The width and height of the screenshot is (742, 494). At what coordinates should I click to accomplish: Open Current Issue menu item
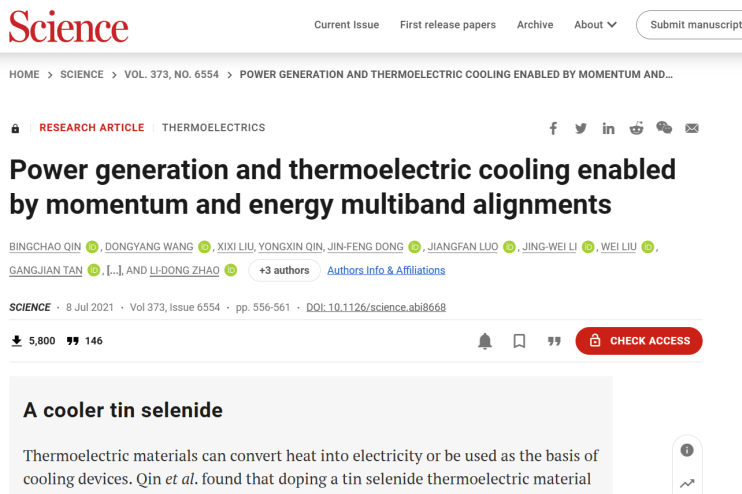[x=346, y=25]
